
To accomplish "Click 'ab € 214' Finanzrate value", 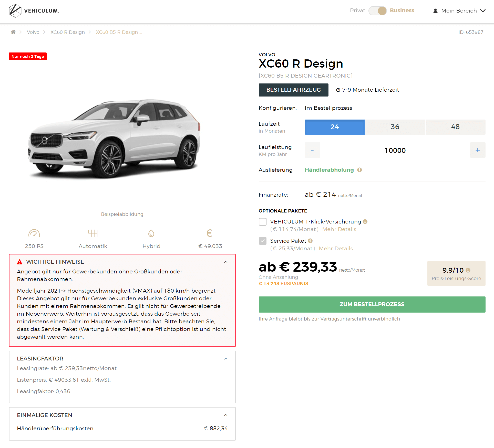I will coord(320,195).
